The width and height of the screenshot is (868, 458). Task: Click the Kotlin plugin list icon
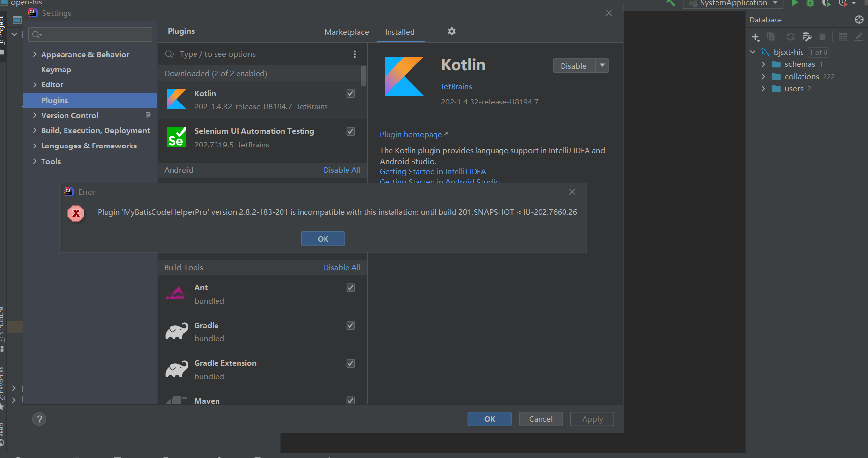click(x=176, y=99)
